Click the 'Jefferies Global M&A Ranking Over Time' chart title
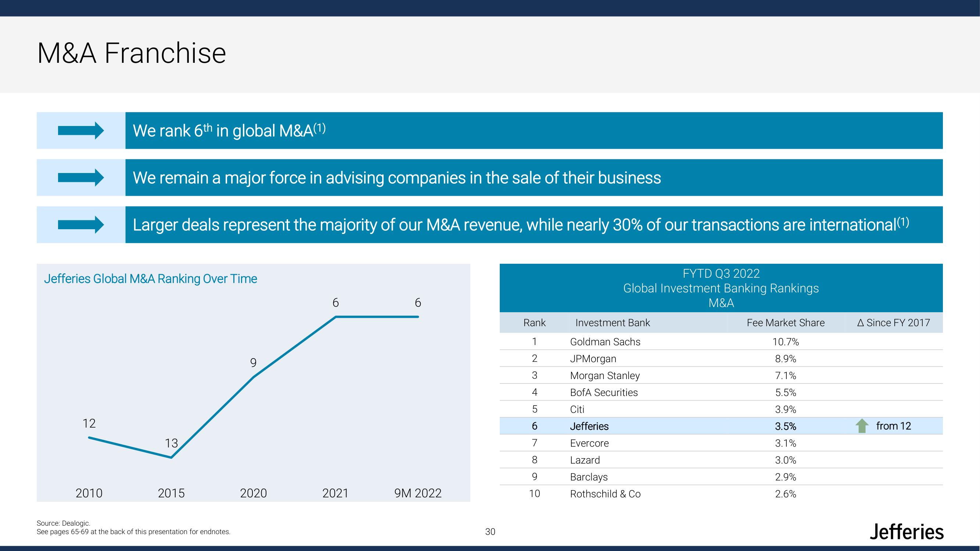The height and width of the screenshot is (551, 980). 151,279
